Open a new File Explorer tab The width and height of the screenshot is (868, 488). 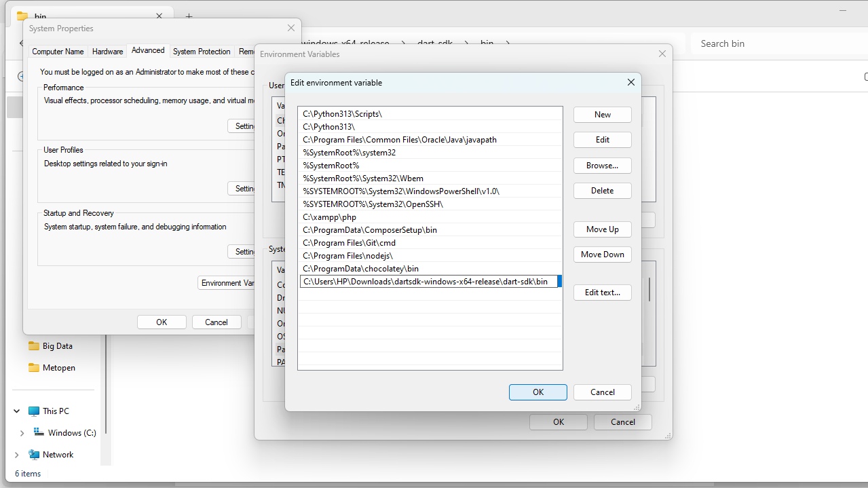point(189,16)
